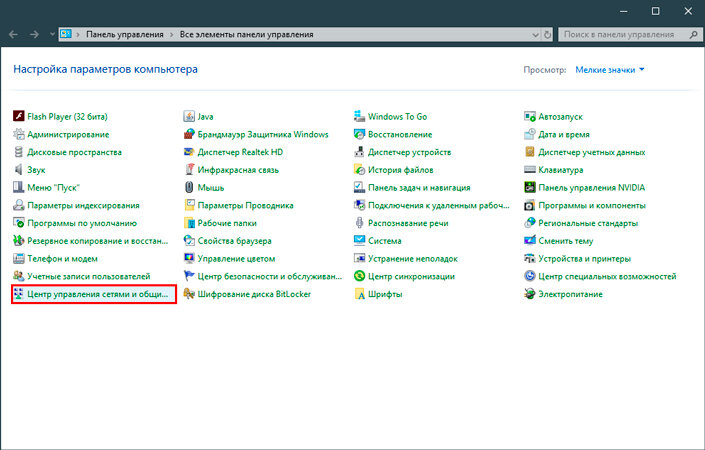This screenshot has height=450, width=705.
Task: Click the Центр синхронизации green icon
Action: pos(359,276)
